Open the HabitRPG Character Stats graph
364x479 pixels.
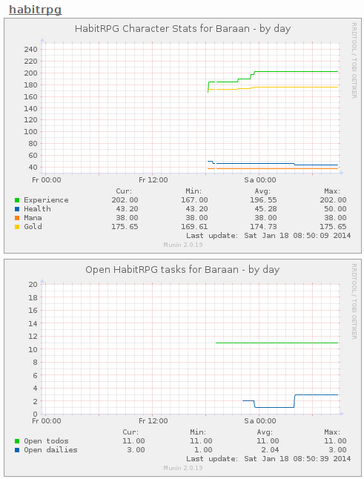point(183,136)
